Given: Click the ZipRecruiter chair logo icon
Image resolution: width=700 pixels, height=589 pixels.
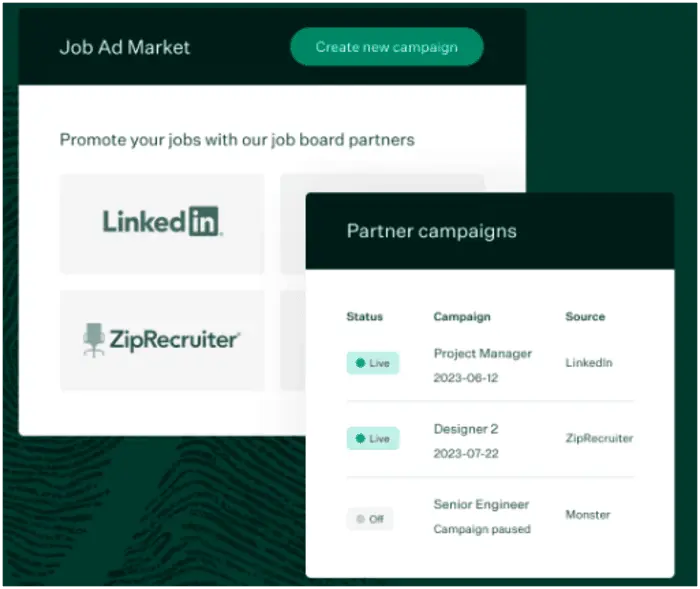Looking at the screenshot, I should click(95, 340).
